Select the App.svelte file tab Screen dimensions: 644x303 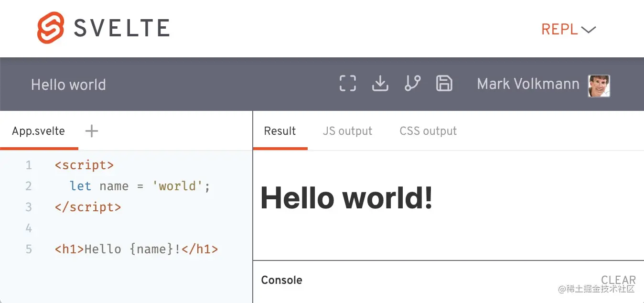pyautogui.click(x=39, y=131)
